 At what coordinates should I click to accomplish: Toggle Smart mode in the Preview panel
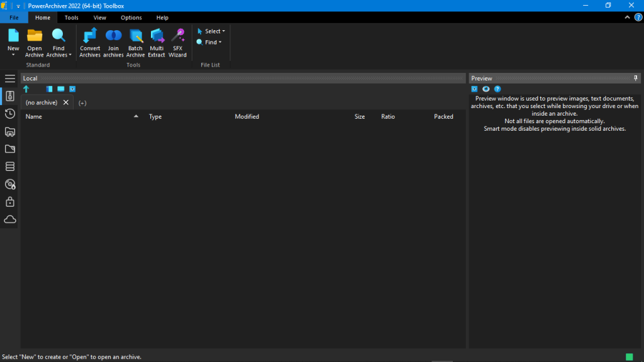[x=474, y=89]
